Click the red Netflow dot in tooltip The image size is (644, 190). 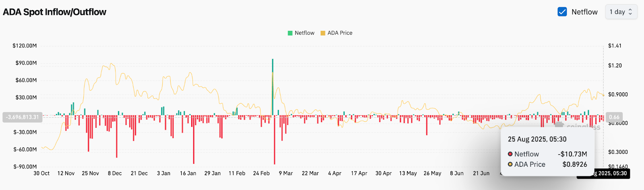point(510,154)
